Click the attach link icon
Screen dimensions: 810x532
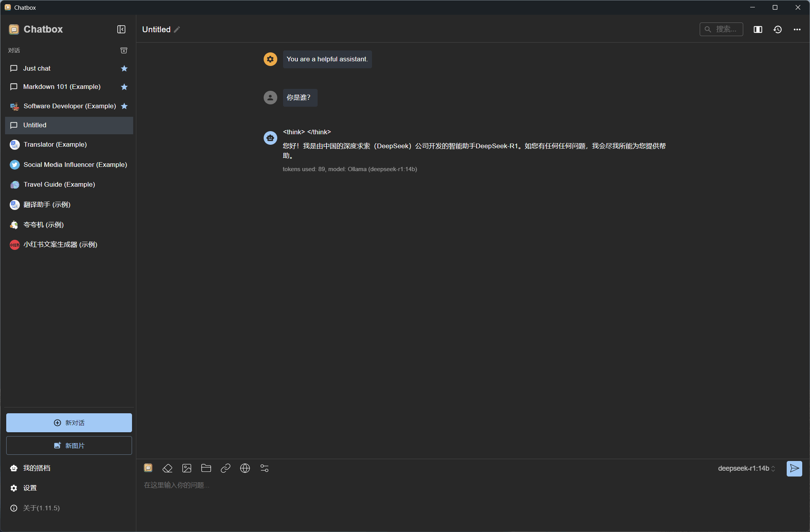click(x=226, y=468)
